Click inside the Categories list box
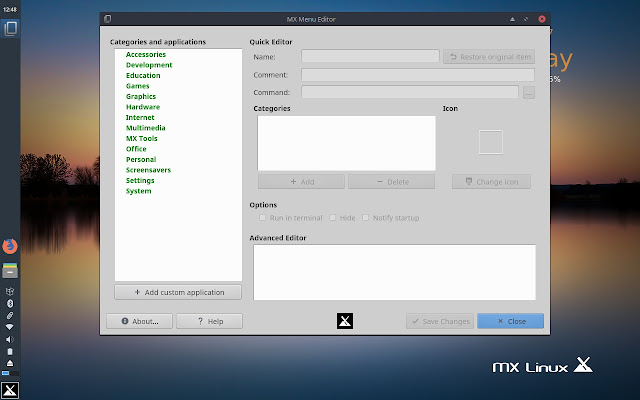 click(x=347, y=143)
